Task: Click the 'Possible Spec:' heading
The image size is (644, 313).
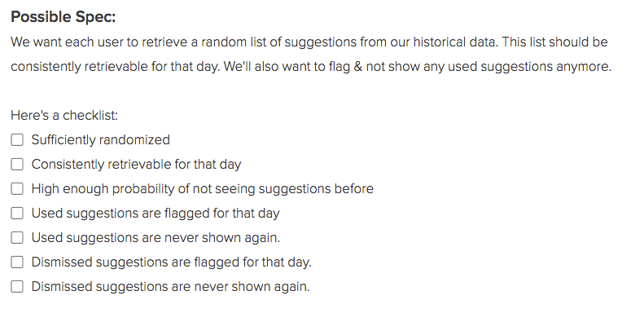Action: (64, 17)
